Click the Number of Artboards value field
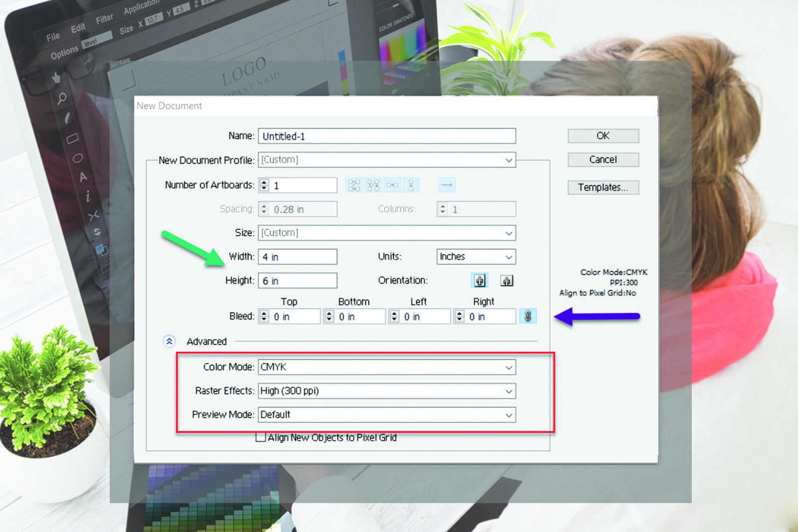The width and height of the screenshot is (798, 532). [304, 185]
